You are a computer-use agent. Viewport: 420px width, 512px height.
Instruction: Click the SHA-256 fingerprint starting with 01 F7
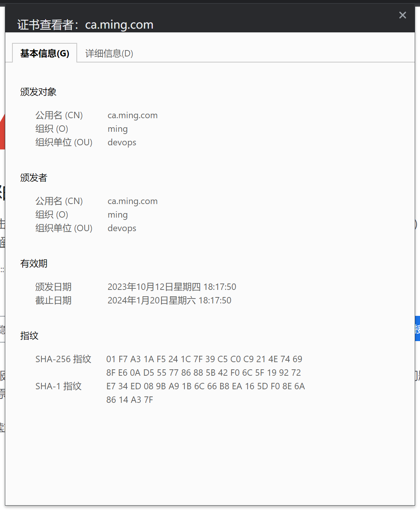[x=204, y=359]
